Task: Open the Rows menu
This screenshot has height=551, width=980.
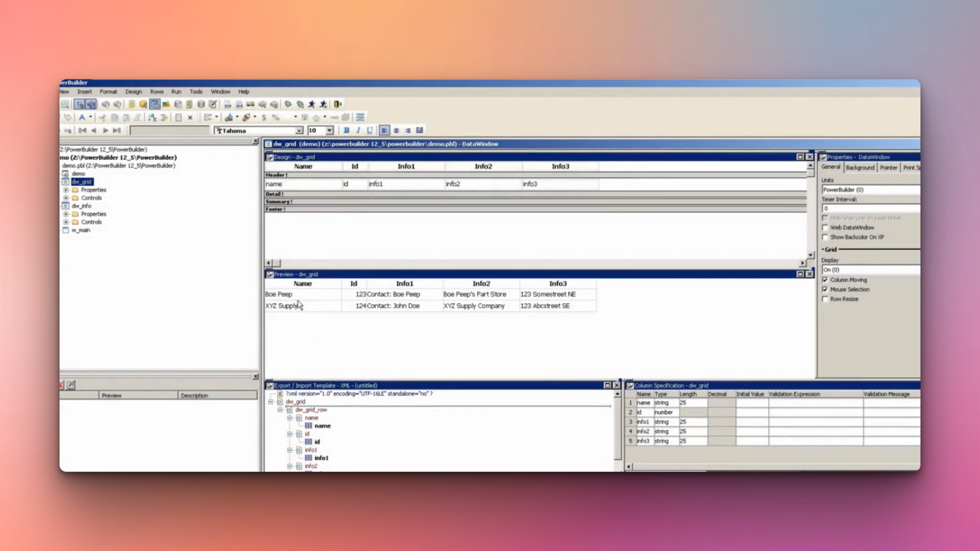Action: pyautogui.click(x=157, y=91)
